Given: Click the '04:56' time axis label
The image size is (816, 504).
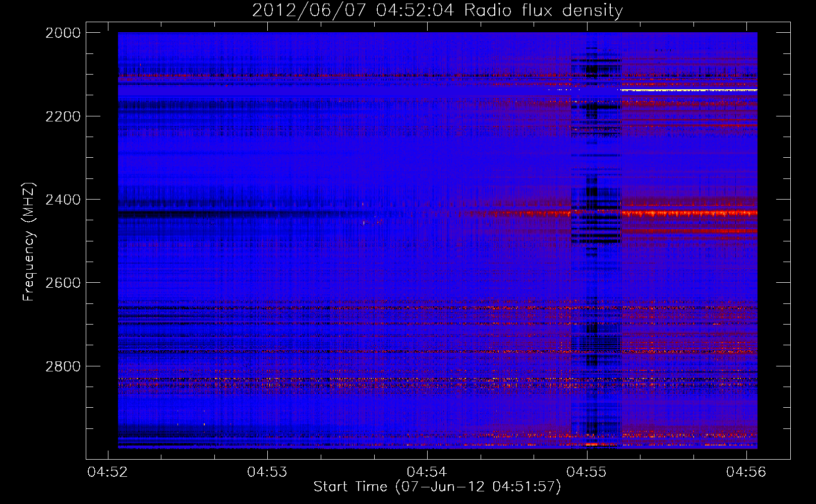Looking at the screenshot, I should tap(746, 472).
